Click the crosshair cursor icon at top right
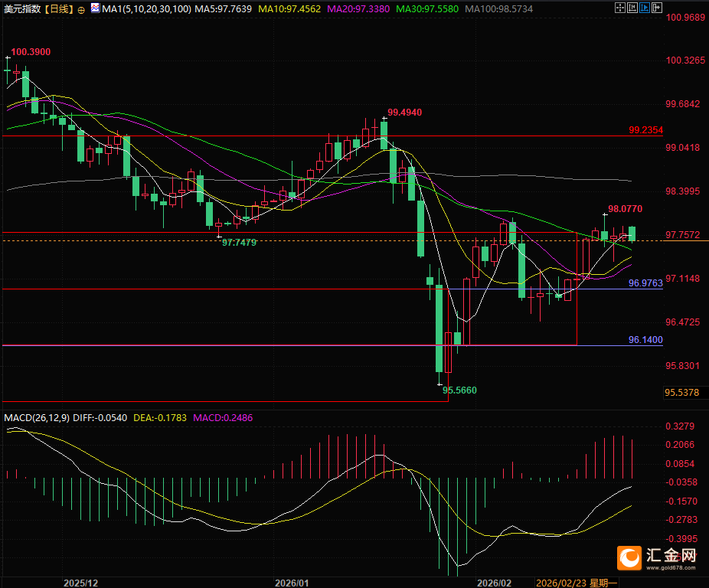Viewport: 709px width, 588px height. point(620,8)
